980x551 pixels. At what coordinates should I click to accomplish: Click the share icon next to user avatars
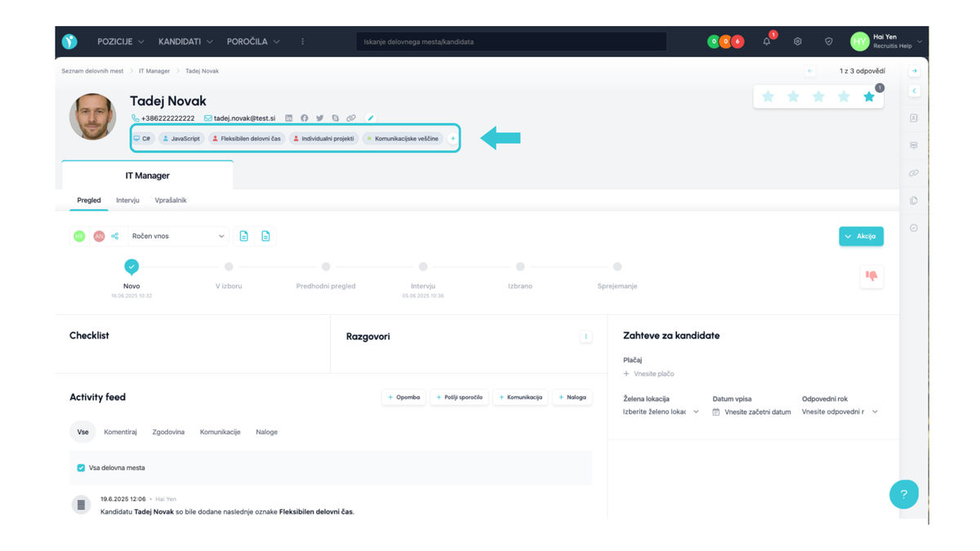pos(115,236)
